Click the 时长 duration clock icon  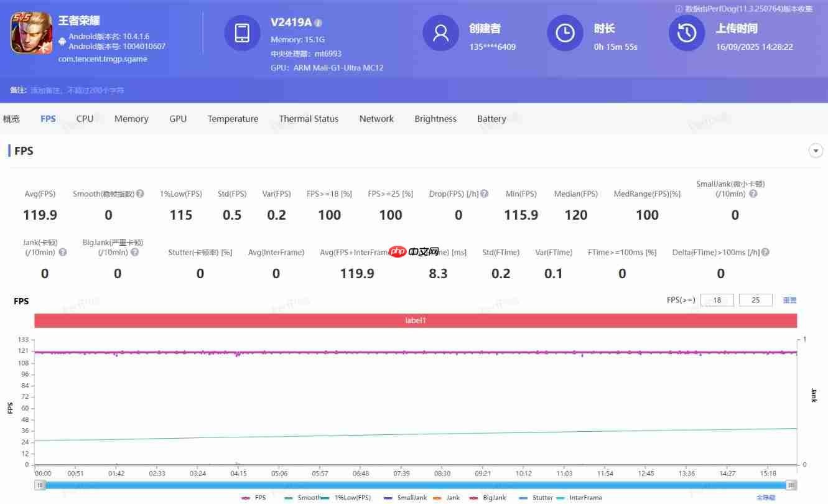click(565, 34)
